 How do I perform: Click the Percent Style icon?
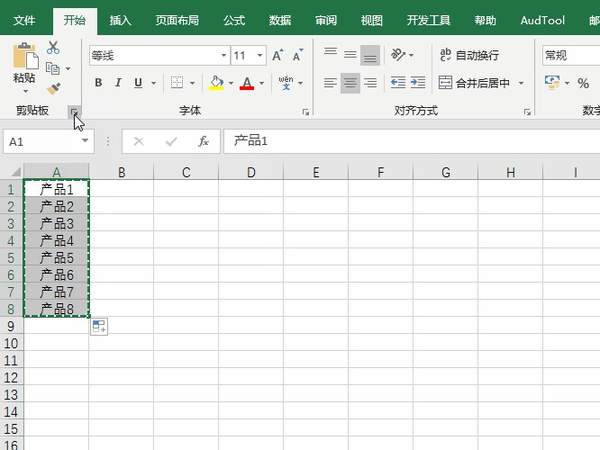(x=583, y=83)
